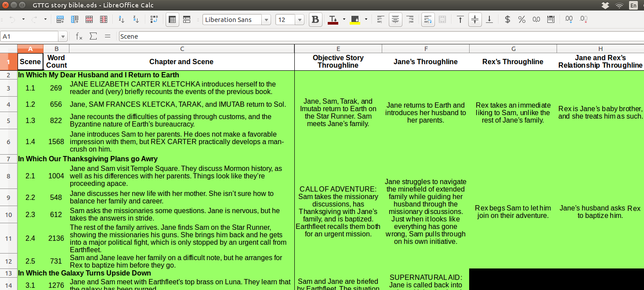Apply the dark red font color

(333, 20)
